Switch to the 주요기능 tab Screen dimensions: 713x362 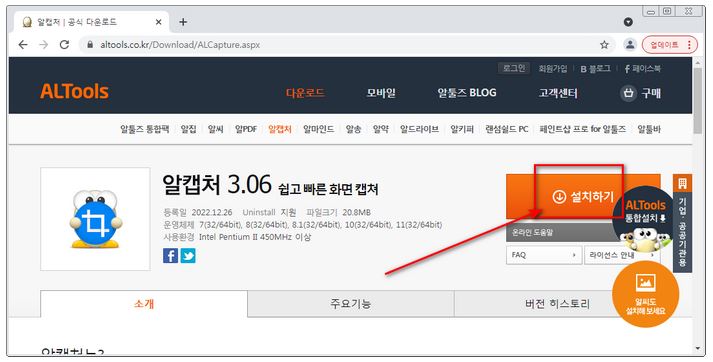click(351, 304)
